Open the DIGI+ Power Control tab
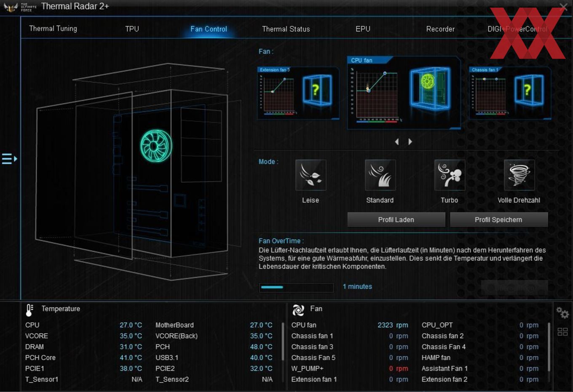This screenshot has height=392, width=573. [517, 29]
